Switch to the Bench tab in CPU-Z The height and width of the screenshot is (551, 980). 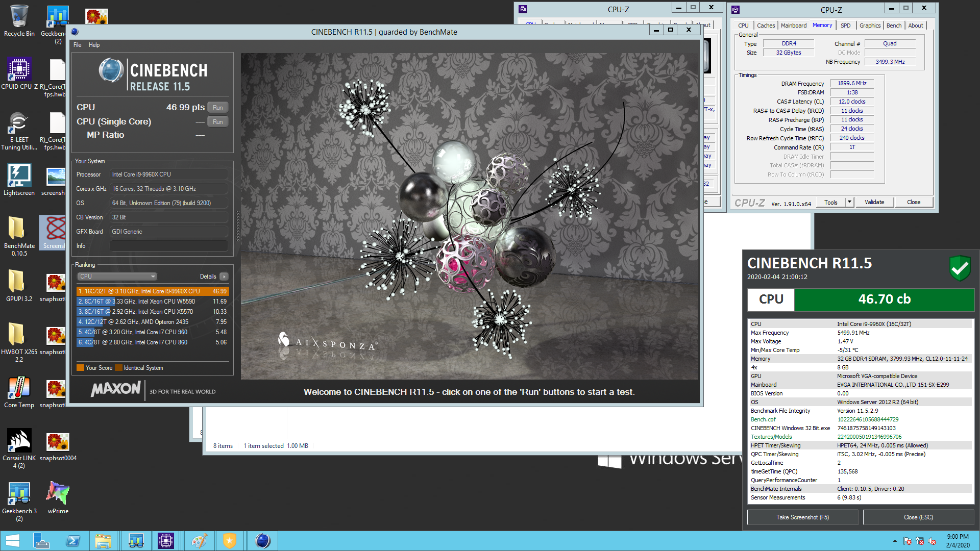click(x=894, y=26)
